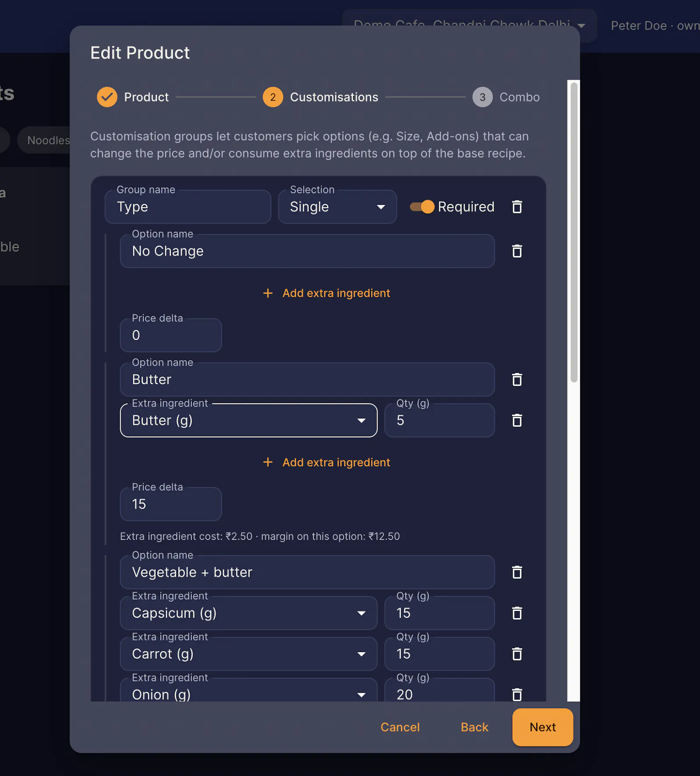The image size is (700, 776).
Task: Open the Carrot (g) ingredient dropdown
Action: [x=248, y=654]
